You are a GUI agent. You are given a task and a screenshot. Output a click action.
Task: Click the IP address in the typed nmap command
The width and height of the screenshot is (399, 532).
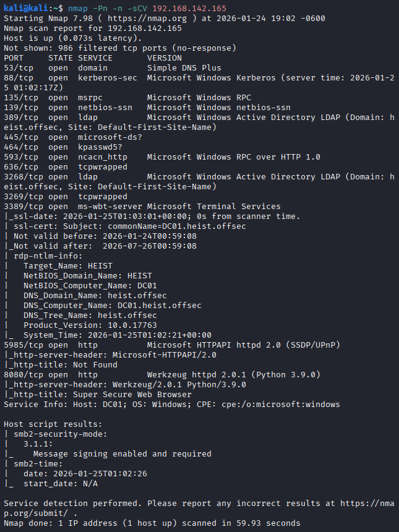[189, 9]
